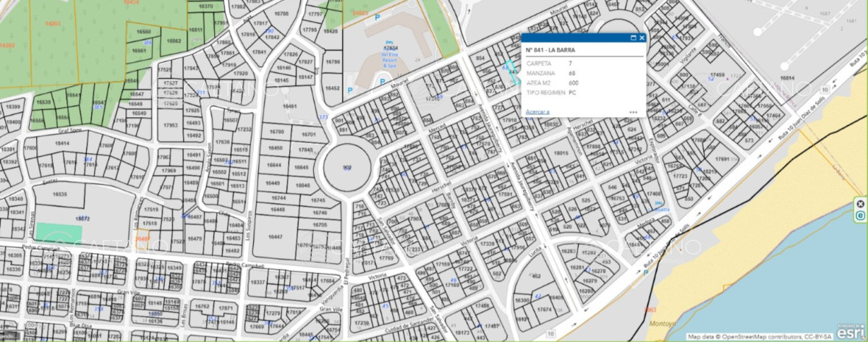868x342 pixels.
Task: Click the parking P icon beside parcel 16452
Action: 352,90
